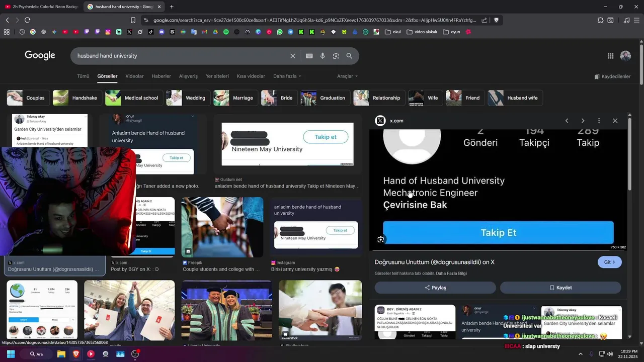Viewport: 644px width, 362px height.
Task: Open Guldum.net Nineteen May University image
Action: 287,144
